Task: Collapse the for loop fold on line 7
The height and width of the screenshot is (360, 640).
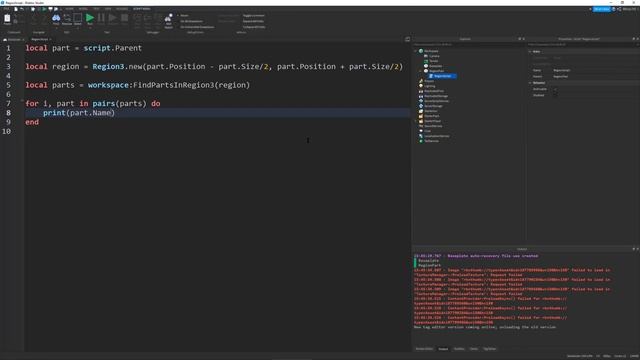Action: (x=22, y=100)
